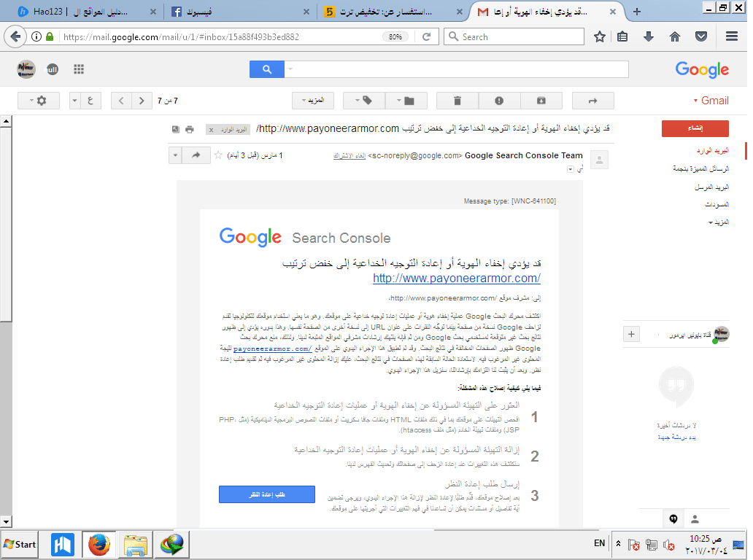
Task: Reply to the email with arrow icon
Action: pos(196,155)
